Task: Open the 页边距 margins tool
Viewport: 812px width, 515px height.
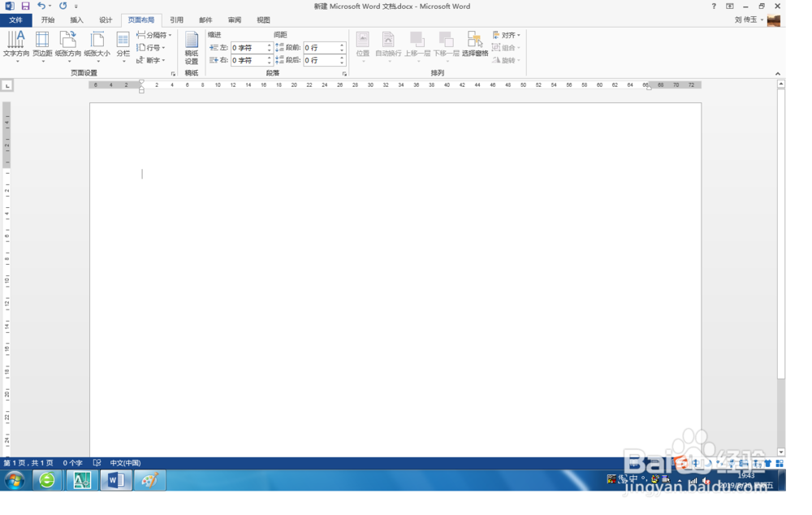Action: pyautogui.click(x=42, y=41)
